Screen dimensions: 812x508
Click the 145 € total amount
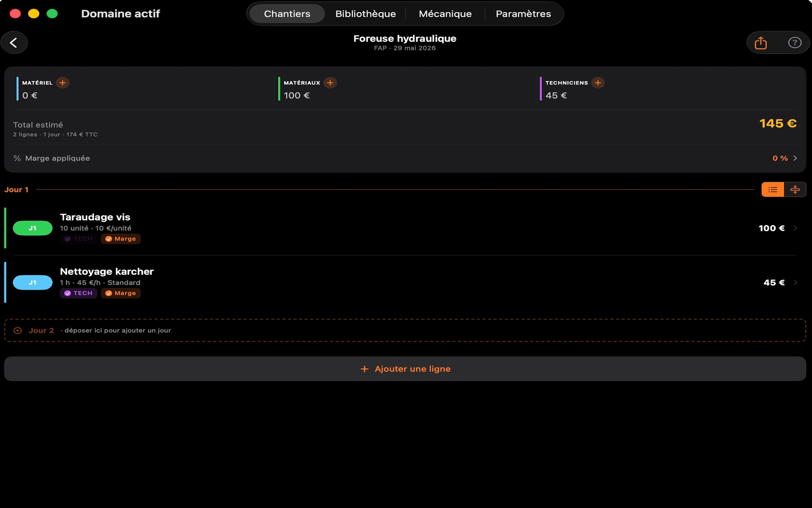click(778, 123)
